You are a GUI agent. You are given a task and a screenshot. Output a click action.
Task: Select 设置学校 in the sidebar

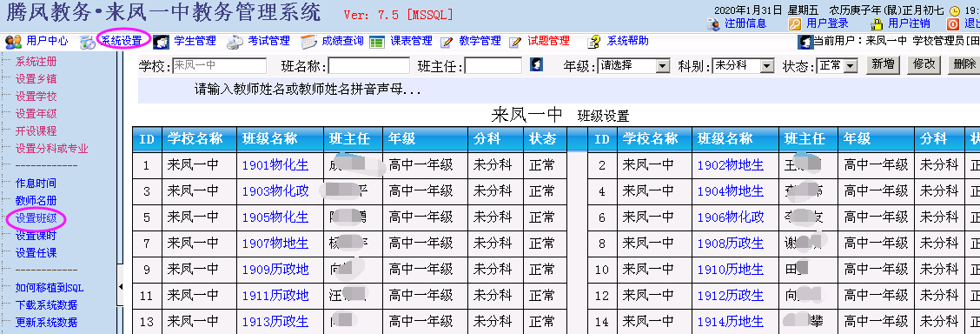[36, 97]
